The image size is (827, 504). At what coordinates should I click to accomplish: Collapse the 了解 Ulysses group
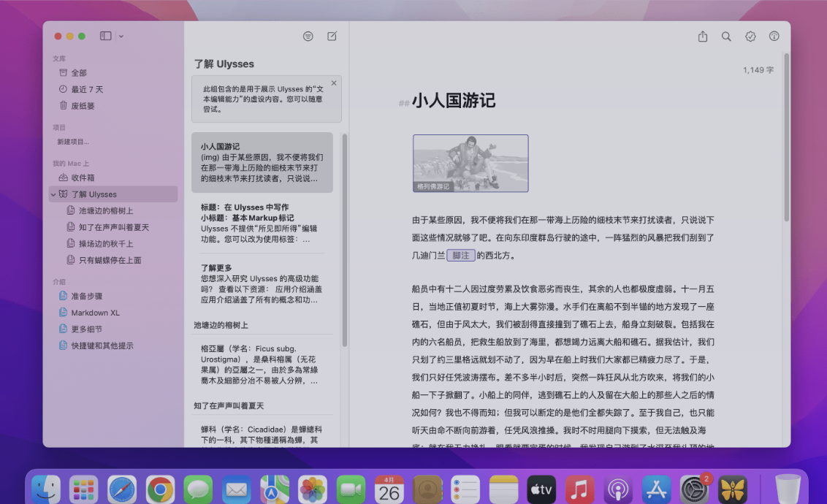click(52, 194)
